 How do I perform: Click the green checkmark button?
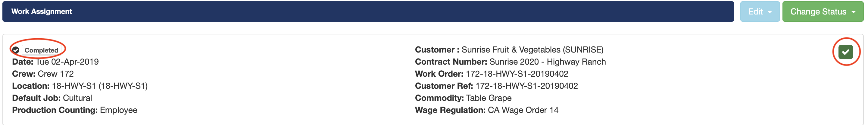845,52
